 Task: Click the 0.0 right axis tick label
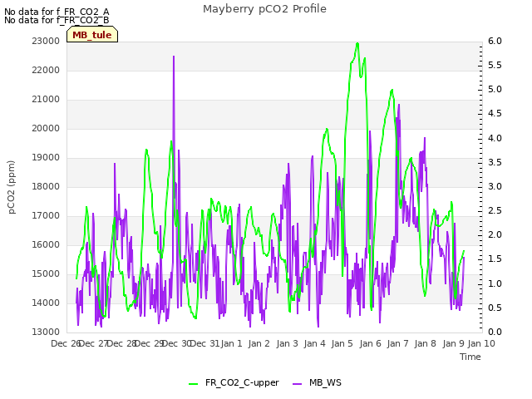tap(495, 332)
